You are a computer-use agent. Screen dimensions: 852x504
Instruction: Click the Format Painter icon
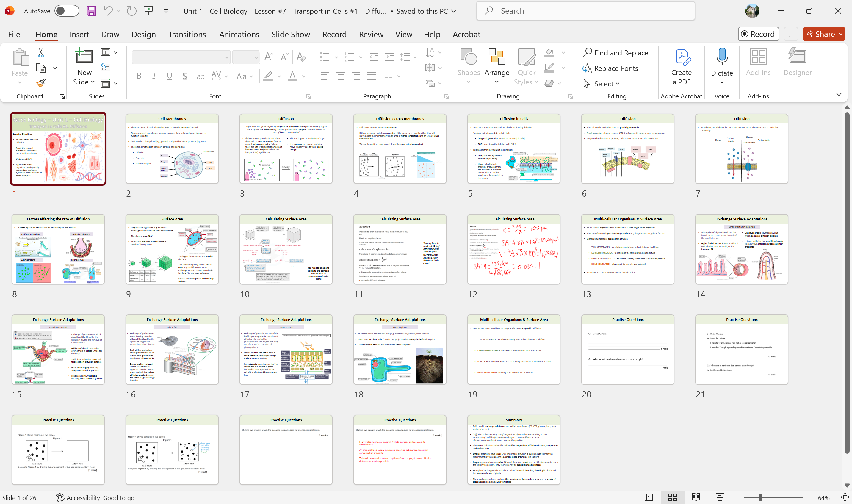(x=41, y=82)
